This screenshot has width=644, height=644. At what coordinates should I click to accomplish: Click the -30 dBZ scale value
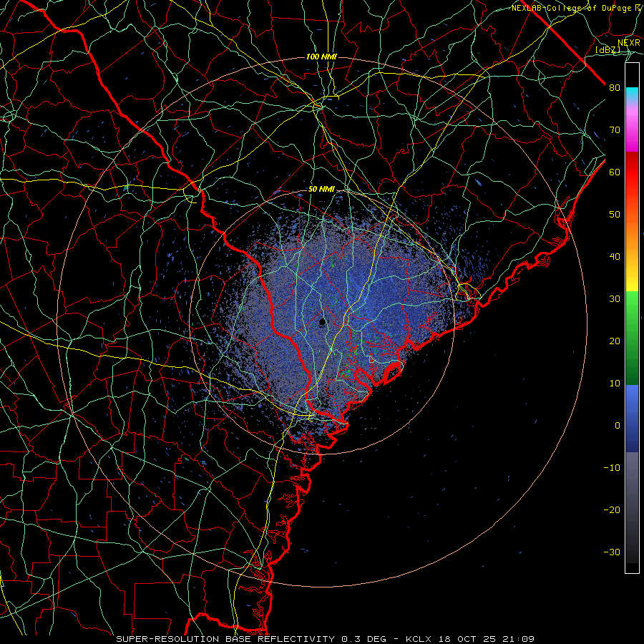pyautogui.click(x=612, y=552)
